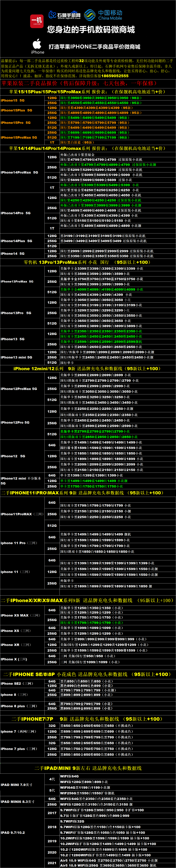
Task: Select the iPhone15Plus 5G model label
Action: point(17,110)
